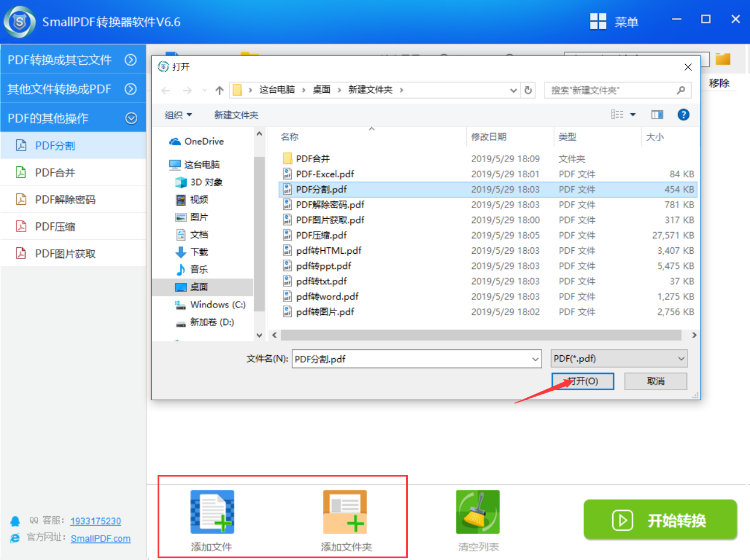Select PDF压缩 in the sidebar
The width and height of the screenshot is (750, 560).
coord(73,226)
